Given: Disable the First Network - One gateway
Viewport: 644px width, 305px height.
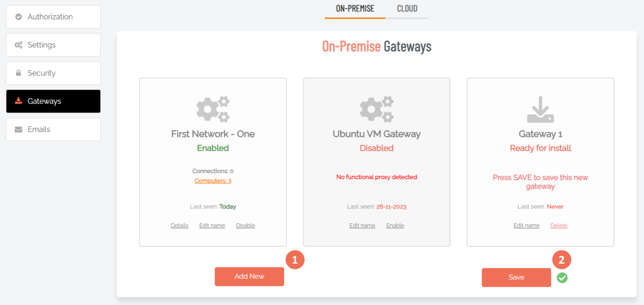Looking at the screenshot, I should [x=246, y=226].
